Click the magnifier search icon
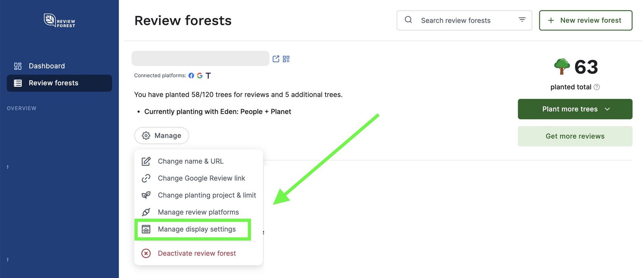 click(408, 20)
